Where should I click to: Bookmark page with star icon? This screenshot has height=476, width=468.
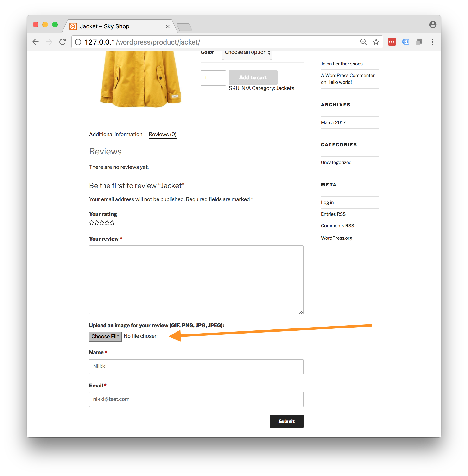point(376,42)
